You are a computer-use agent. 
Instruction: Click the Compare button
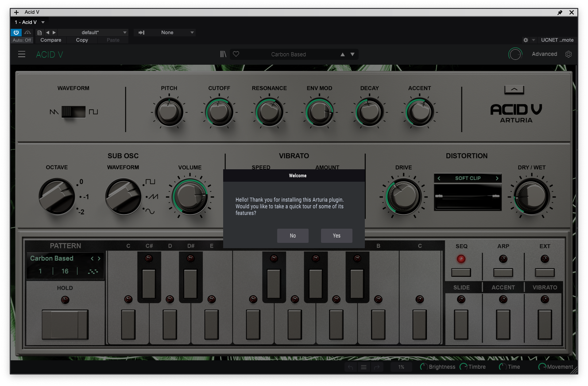click(x=51, y=40)
